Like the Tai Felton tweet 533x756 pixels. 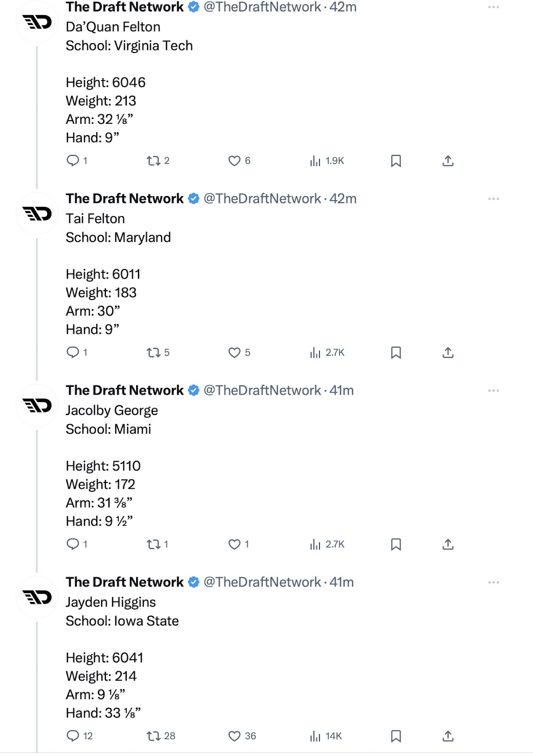point(234,353)
